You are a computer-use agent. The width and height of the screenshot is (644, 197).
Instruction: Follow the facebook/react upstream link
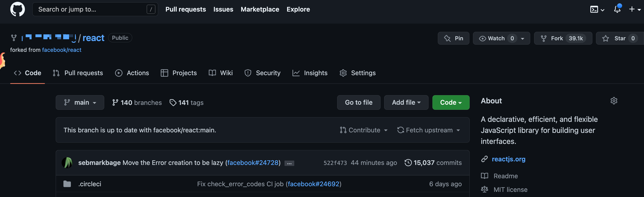click(62, 50)
